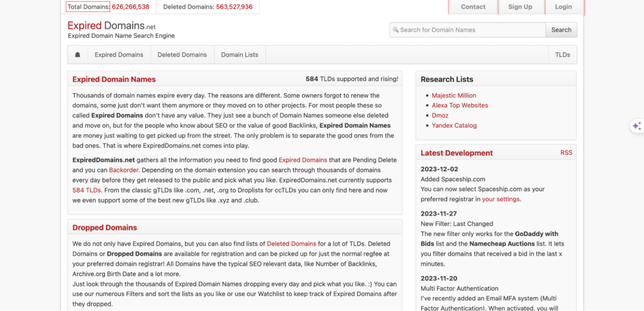Viewport: 644px width, 311px height.
Task: Click the Research Lists heading
Action: click(x=447, y=79)
